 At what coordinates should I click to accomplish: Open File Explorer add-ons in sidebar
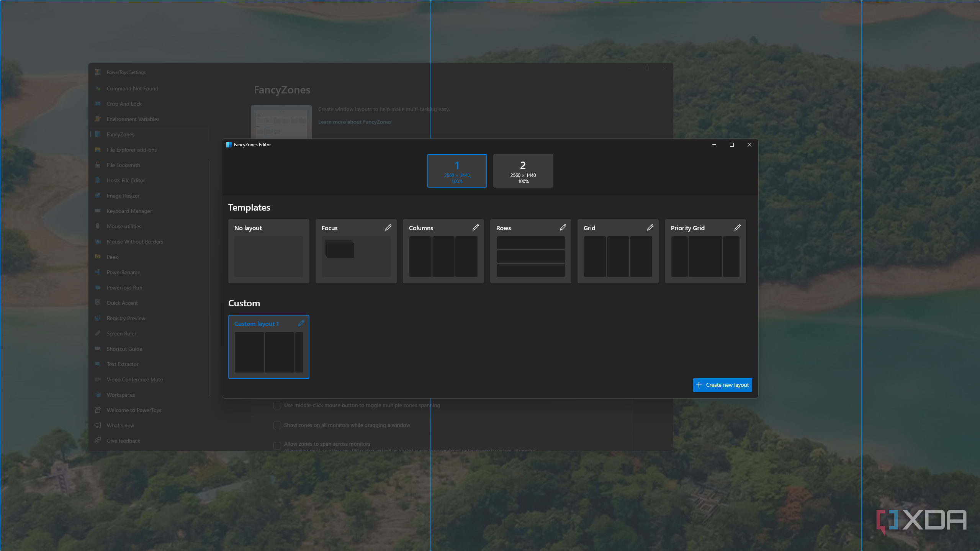click(149, 150)
